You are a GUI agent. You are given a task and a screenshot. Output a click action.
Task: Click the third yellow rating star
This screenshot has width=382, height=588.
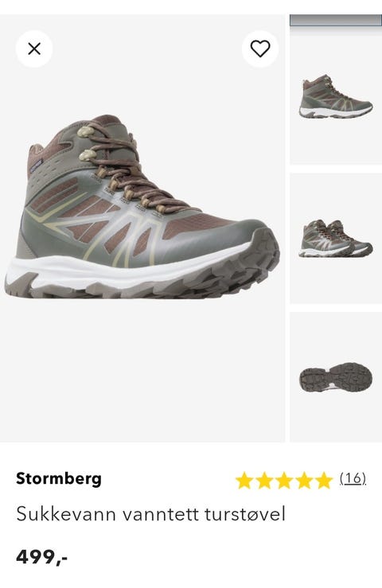(x=284, y=481)
